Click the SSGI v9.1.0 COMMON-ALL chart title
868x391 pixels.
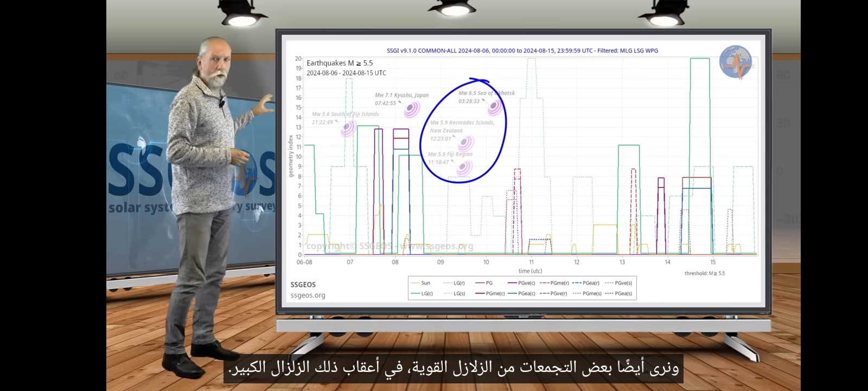pyautogui.click(x=522, y=51)
